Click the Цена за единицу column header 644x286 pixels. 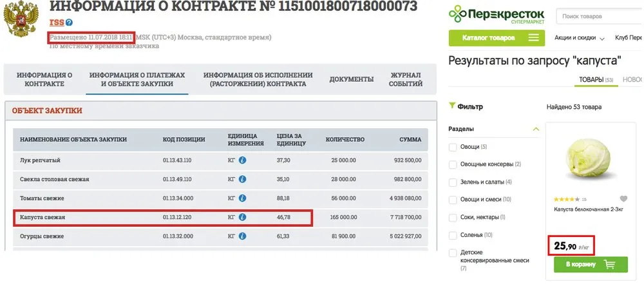click(291, 140)
